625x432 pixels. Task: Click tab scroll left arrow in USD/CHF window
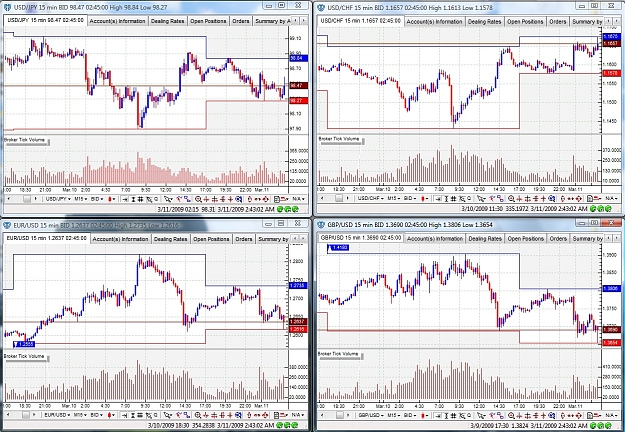608,21
